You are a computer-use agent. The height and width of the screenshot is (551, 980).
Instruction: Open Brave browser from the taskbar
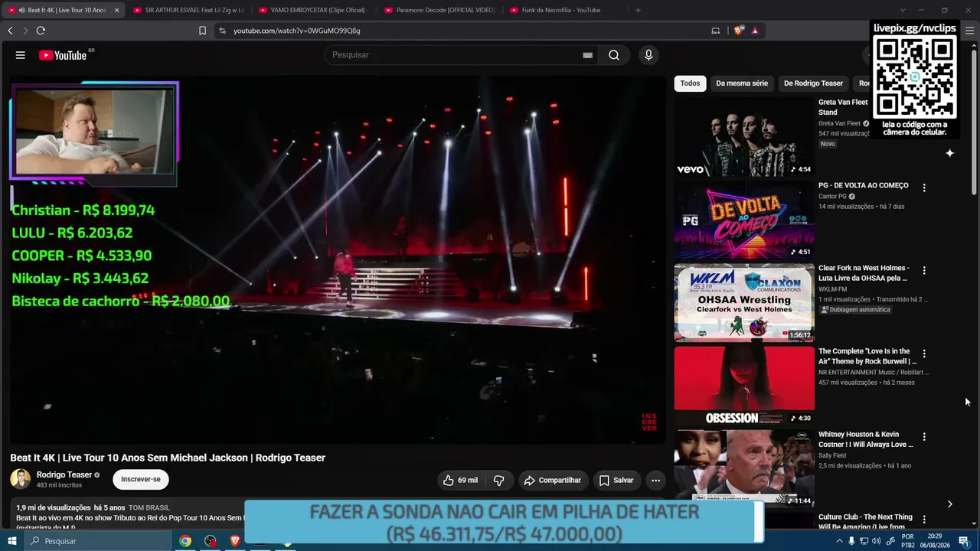coord(235,541)
